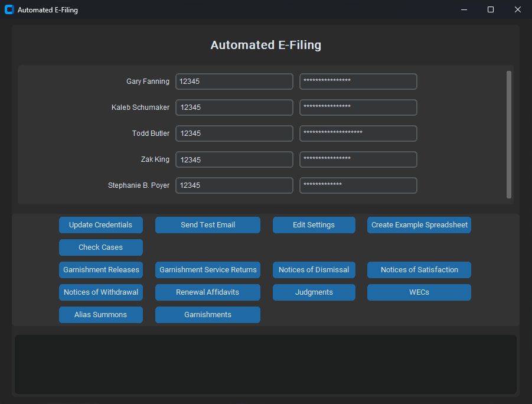Run the WECs filing task
This screenshot has width=532, height=404.
point(419,292)
